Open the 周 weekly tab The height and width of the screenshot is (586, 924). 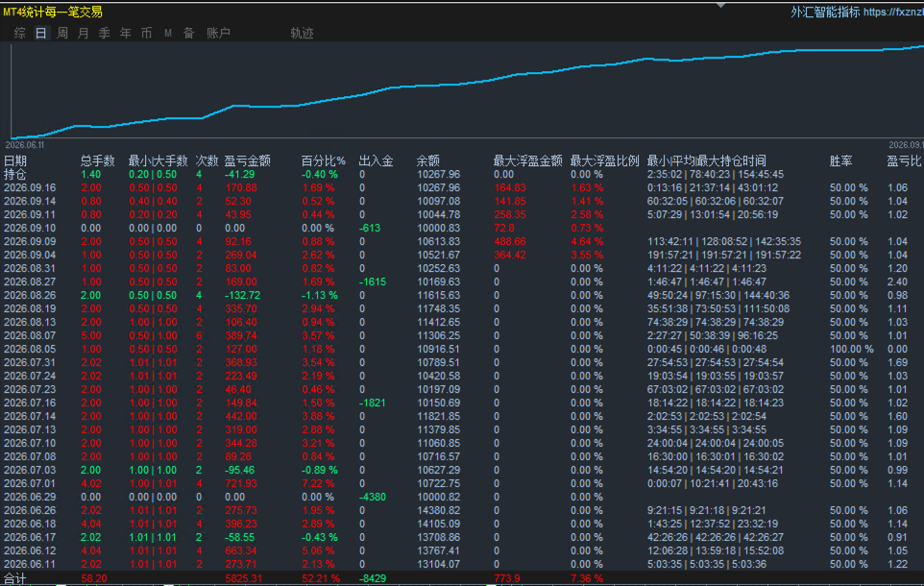point(61,33)
